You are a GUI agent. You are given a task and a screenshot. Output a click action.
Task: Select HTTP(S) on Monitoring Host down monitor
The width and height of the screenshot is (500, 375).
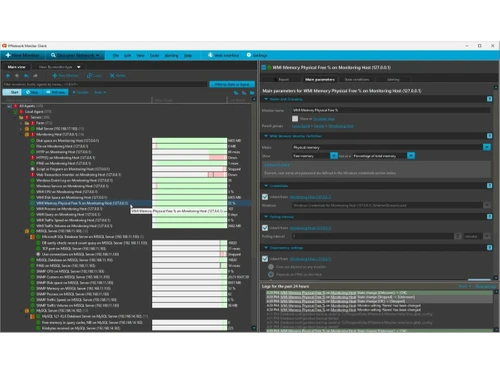tap(66, 158)
